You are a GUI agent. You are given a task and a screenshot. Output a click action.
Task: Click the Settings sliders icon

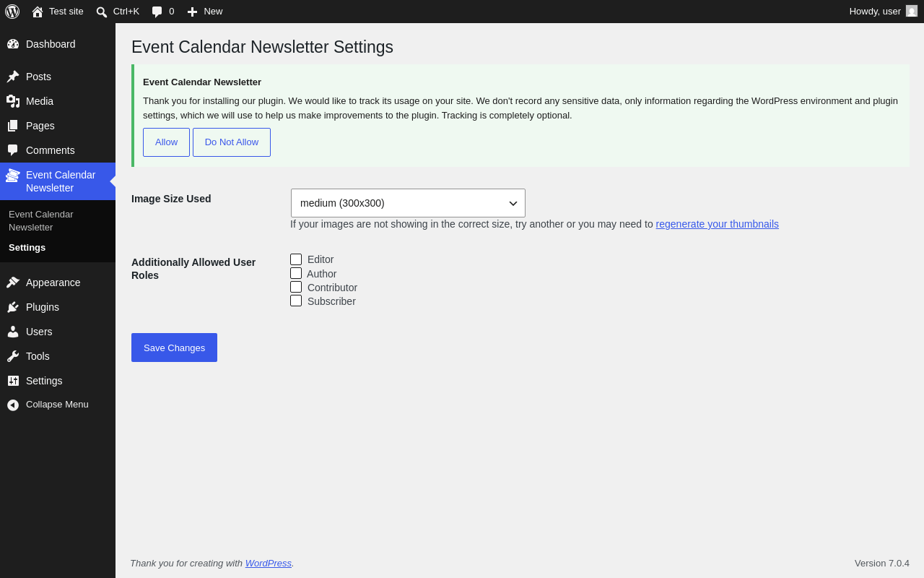[13, 381]
